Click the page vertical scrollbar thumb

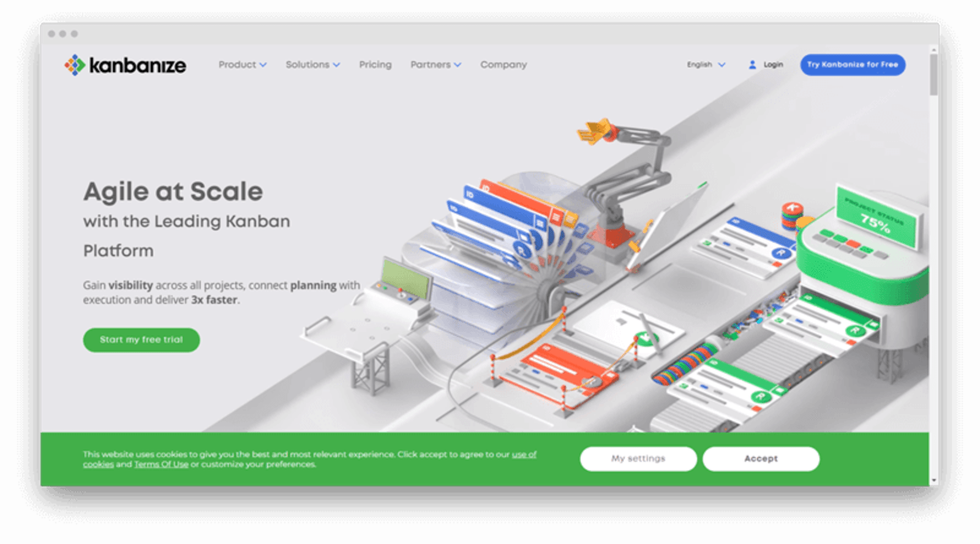tap(933, 74)
